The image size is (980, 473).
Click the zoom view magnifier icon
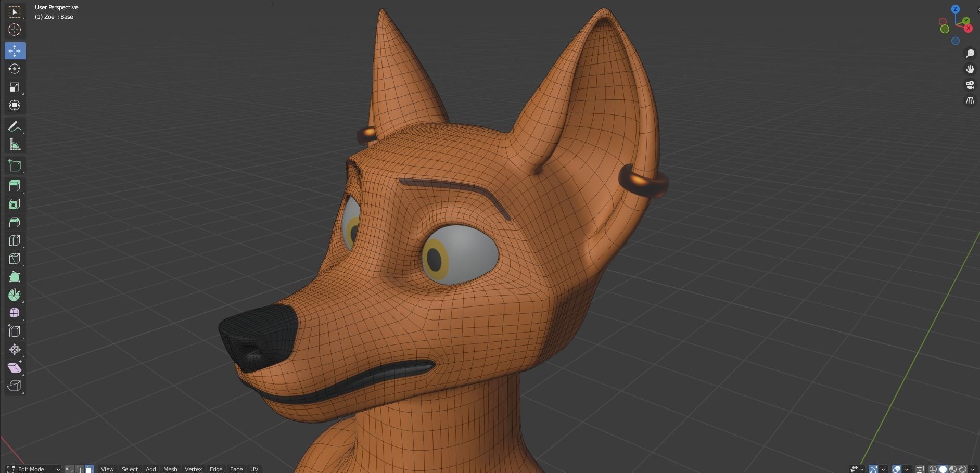coord(970,54)
